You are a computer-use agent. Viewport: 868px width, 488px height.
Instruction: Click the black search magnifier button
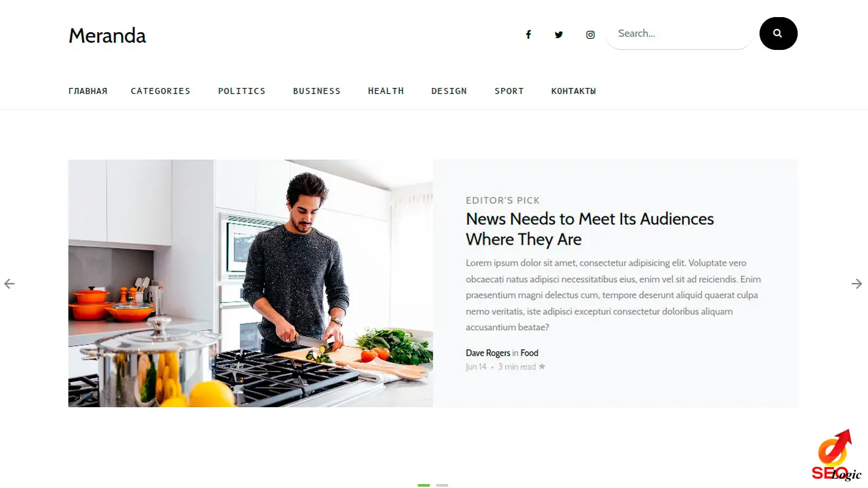click(x=779, y=34)
